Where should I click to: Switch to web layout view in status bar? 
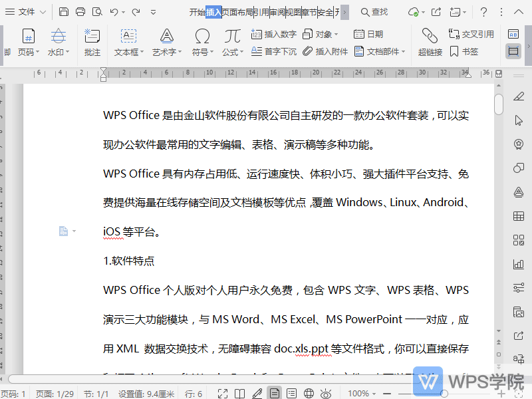click(308, 394)
